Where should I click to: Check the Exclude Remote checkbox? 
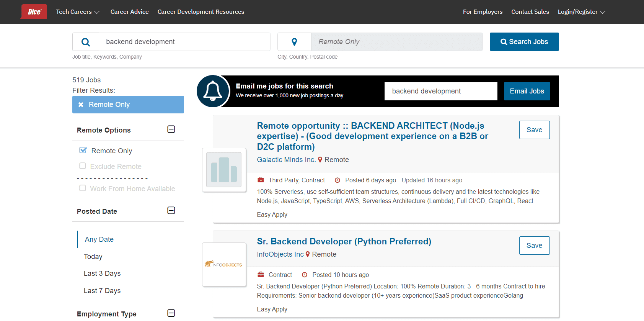(83, 166)
